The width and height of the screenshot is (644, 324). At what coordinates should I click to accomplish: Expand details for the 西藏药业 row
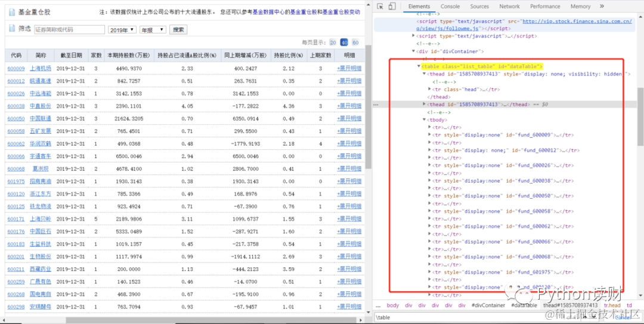[x=349, y=269]
